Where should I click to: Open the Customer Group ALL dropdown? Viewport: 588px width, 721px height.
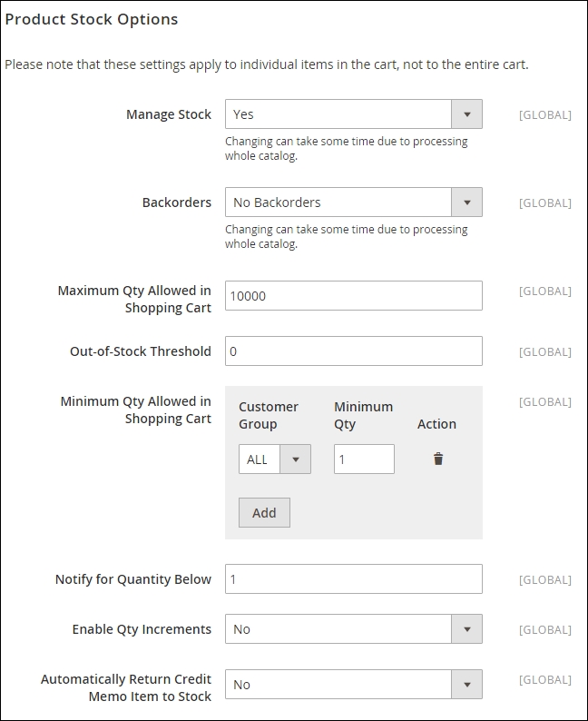coord(274,459)
